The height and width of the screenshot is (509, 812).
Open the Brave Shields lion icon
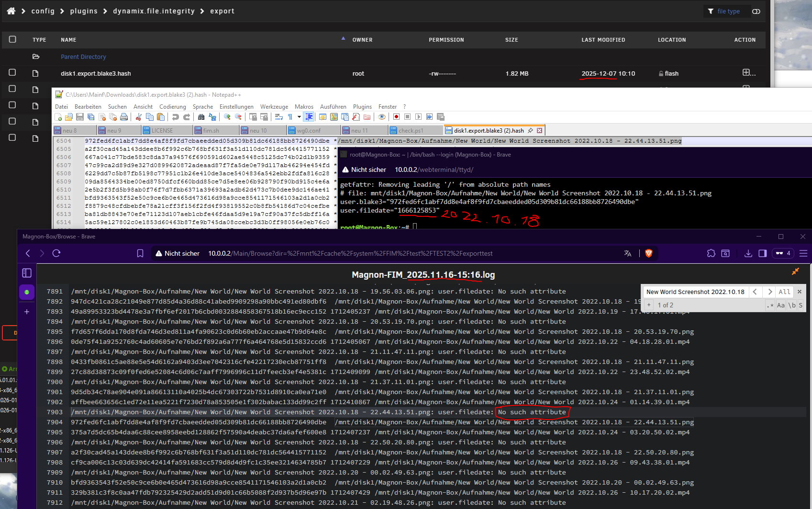coord(649,253)
